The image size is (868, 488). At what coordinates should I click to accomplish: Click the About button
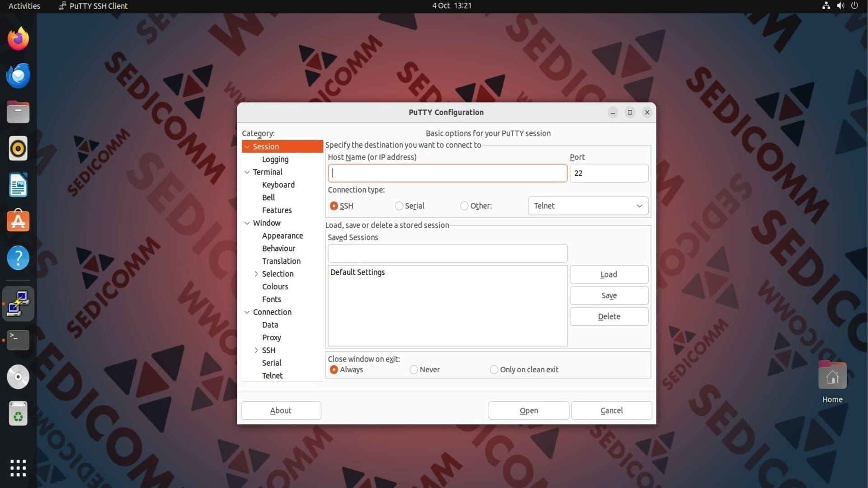tap(281, 410)
